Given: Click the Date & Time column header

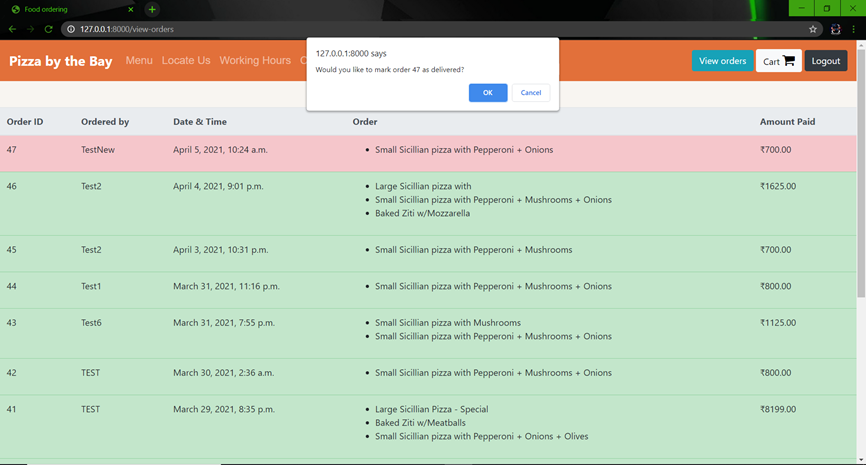Looking at the screenshot, I should [200, 121].
